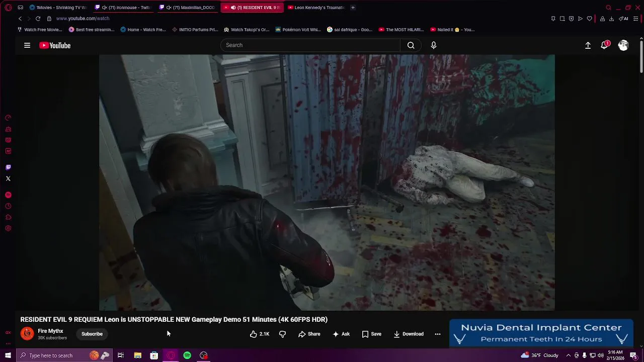Unmute the Maximilian_DOOD tab speaker

coord(168,8)
